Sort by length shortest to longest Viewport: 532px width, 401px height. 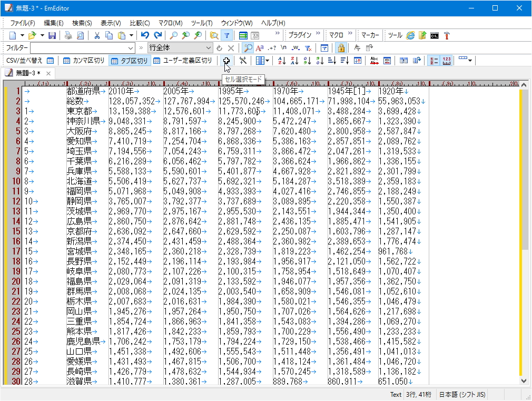pos(332,61)
